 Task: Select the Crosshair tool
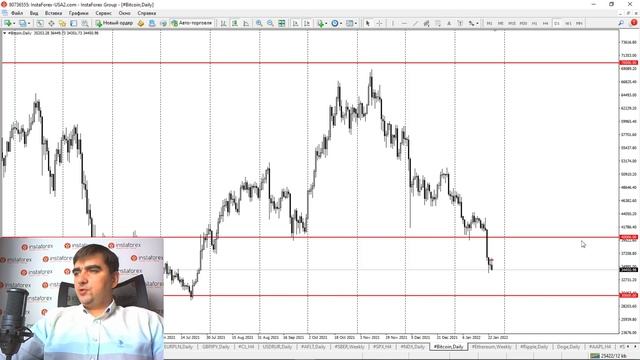coord(379,23)
